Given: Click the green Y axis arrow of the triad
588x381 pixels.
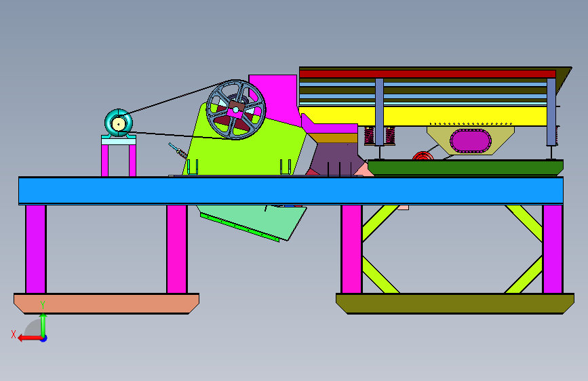Looking at the screenshot, I should click(43, 325).
